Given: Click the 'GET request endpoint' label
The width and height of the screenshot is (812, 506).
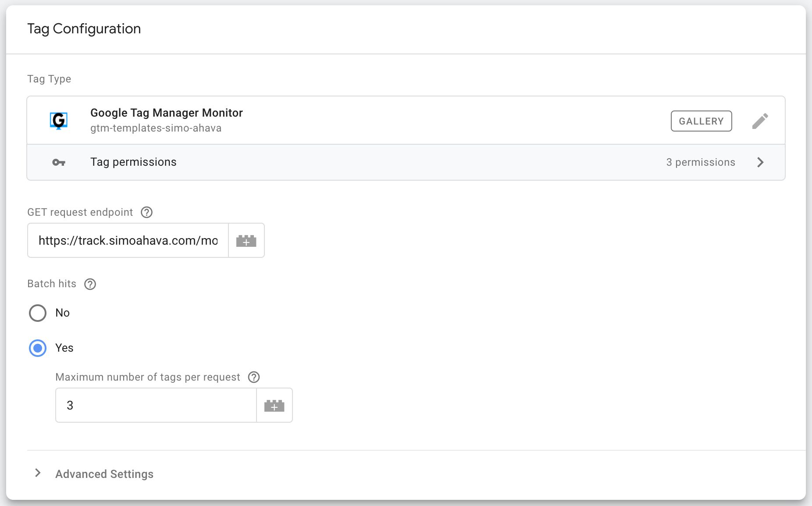Looking at the screenshot, I should click(x=80, y=212).
